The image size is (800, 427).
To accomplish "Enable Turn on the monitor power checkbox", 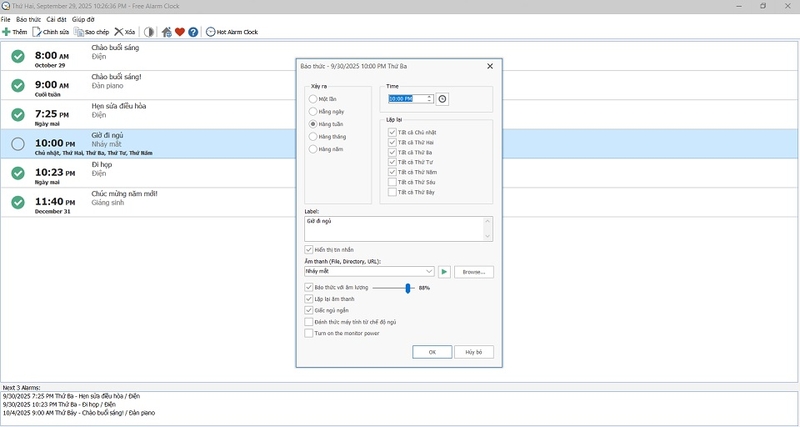I will click(309, 333).
